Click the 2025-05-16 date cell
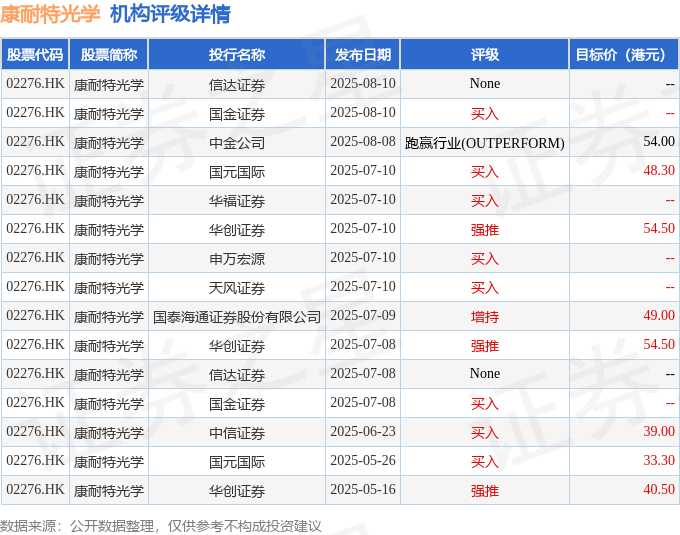The width and height of the screenshot is (680, 535). pyautogui.click(x=363, y=489)
